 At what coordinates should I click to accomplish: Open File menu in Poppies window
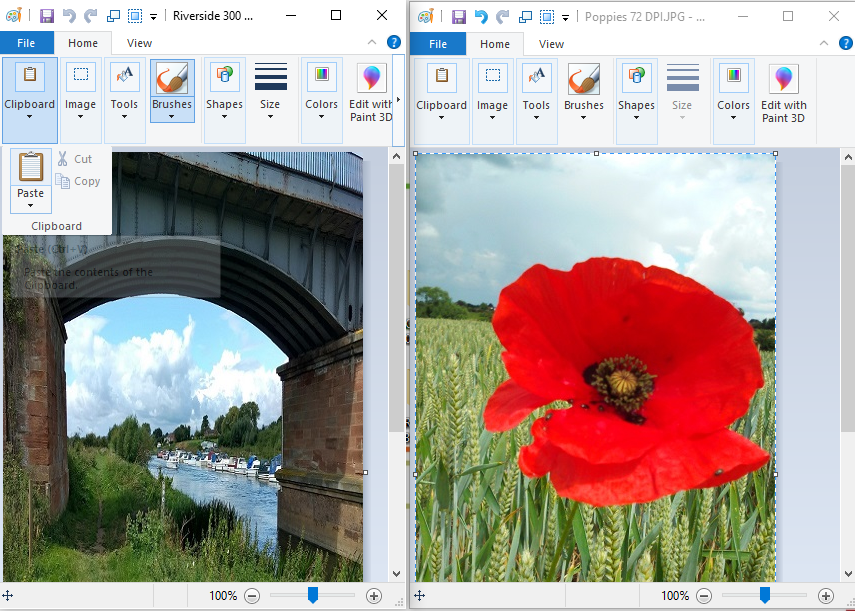coord(438,44)
